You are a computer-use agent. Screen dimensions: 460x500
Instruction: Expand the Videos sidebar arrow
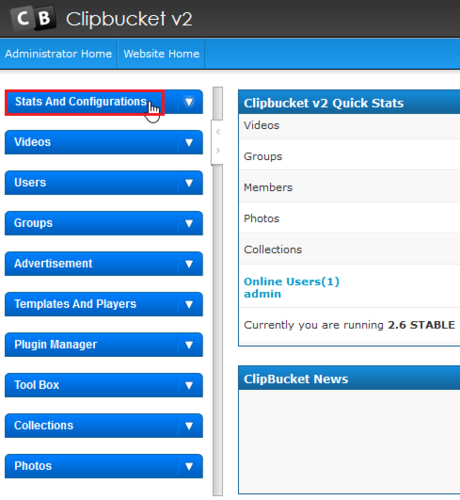pyautogui.click(x=189, y=142)
